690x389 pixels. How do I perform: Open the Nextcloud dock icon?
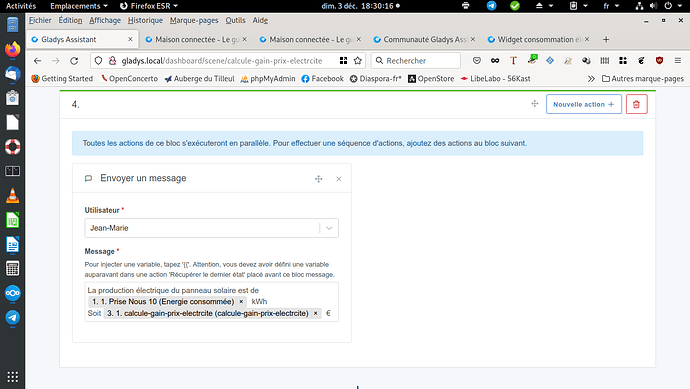[x=12, y=293]
